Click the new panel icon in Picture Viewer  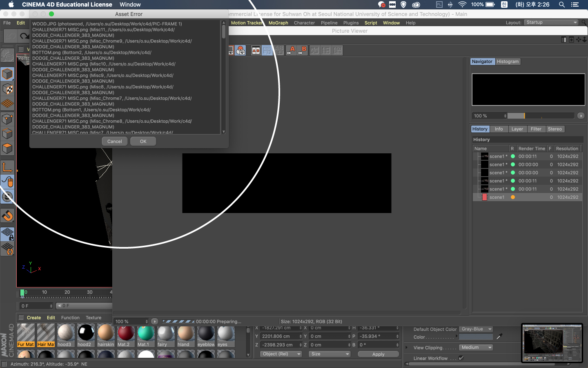(571, 40)
